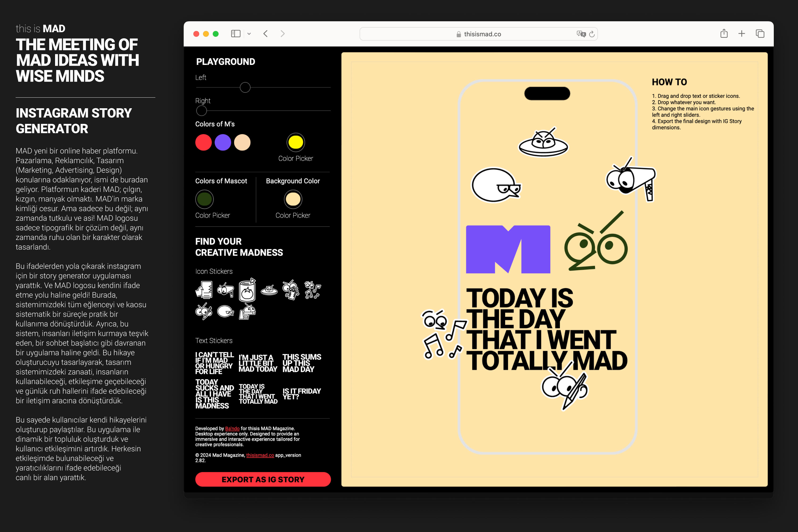Viewport: 798px width, 532px height.
Task: Open a new browser tab
Action: [742, 34]
